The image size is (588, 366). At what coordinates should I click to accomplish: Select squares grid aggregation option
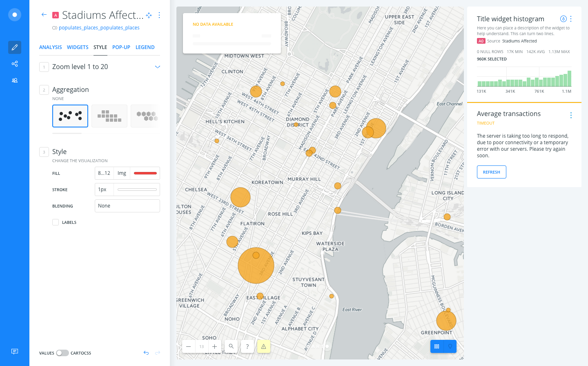tap(109, 116)
